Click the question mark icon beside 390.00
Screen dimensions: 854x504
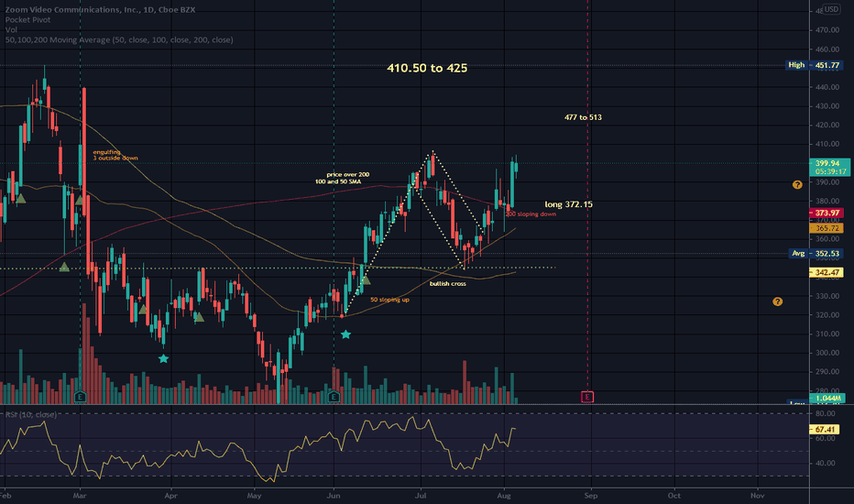797,185
